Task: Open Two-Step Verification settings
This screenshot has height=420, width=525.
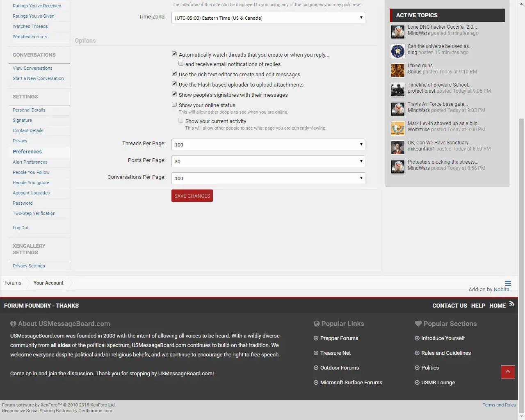Action: pyautogui.click(x=34, y=213)
